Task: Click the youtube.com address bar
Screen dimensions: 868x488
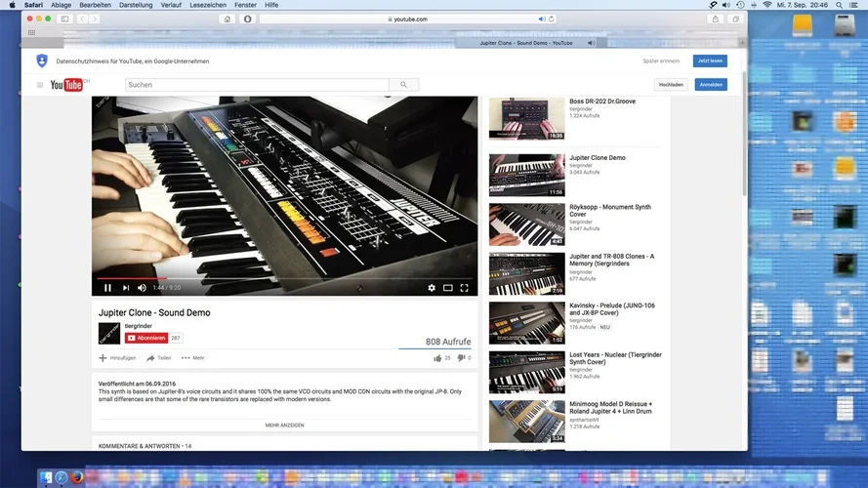Action: point(408,19)
